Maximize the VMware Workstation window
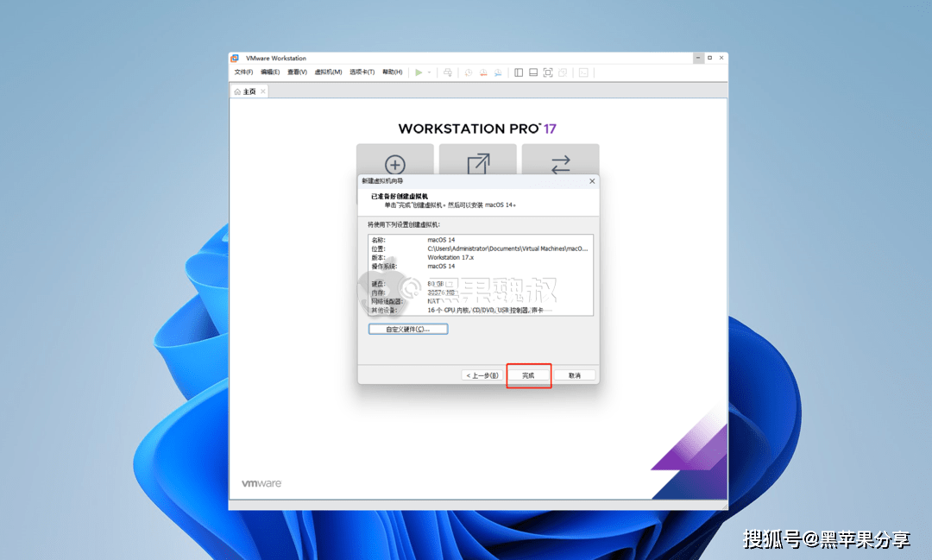The image size is (932, 560). pos(709,58)
